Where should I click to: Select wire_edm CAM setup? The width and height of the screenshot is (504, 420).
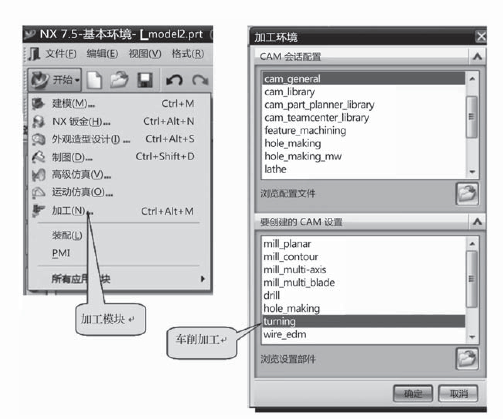(x=364, y=334)
